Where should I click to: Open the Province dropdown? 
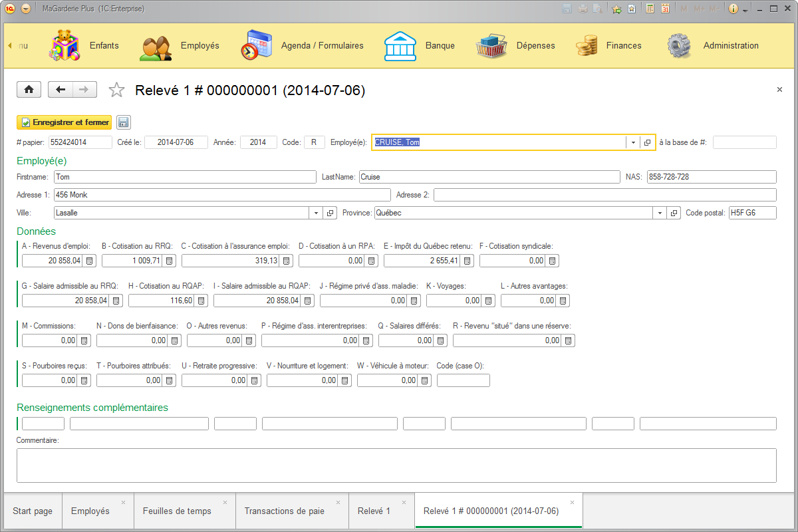(x=659, y=212)
